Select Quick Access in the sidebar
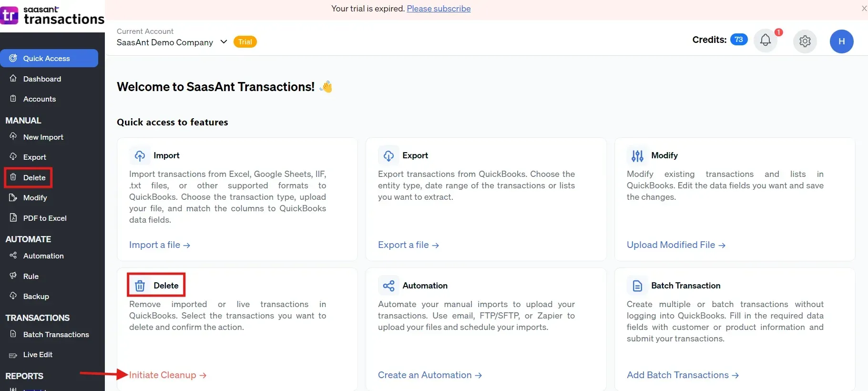Screen dimensions: 868x391 [49, 58]
